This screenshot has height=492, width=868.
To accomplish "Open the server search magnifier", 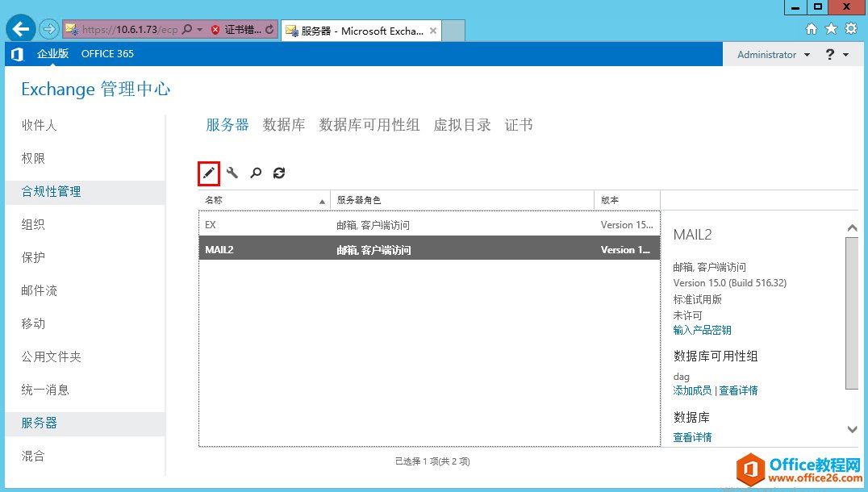I will pyautogui.click(x=257, y=173).
